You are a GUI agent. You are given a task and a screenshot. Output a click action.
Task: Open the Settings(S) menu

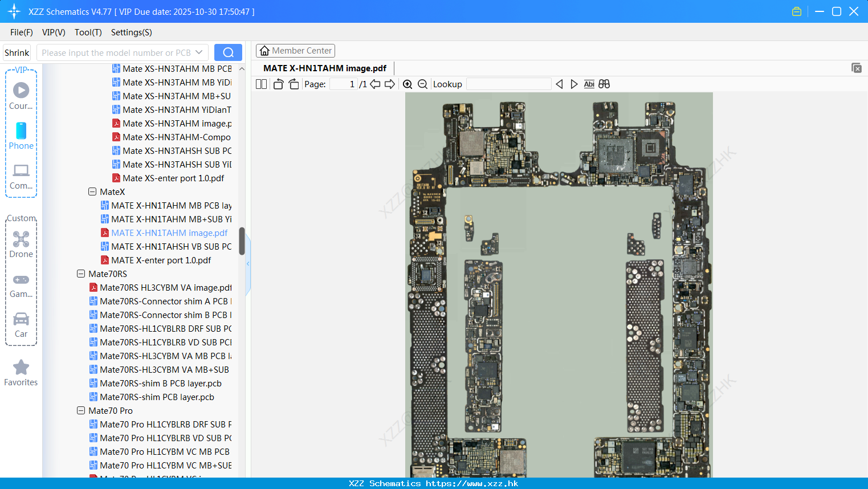tap(132, 32)
